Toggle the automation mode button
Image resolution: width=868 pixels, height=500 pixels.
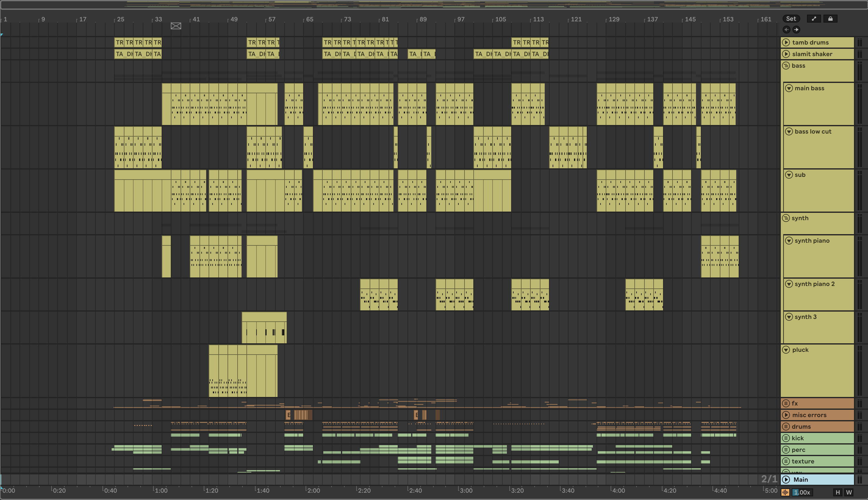pyautogui.click(x=813, y=19)
